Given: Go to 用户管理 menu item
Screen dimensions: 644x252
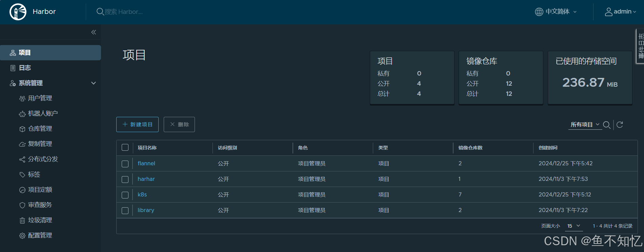Looking at the screenshot, I should pyautogui.click(x=40, y=98).
